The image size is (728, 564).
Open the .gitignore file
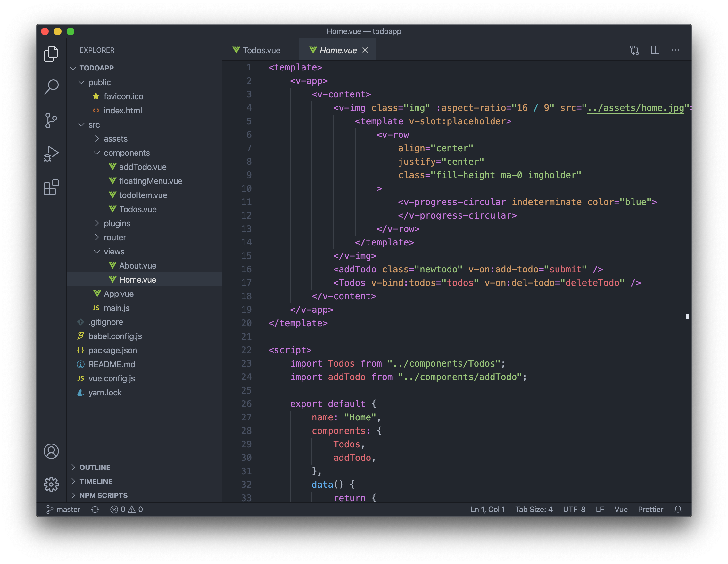[x=144, y=322]
